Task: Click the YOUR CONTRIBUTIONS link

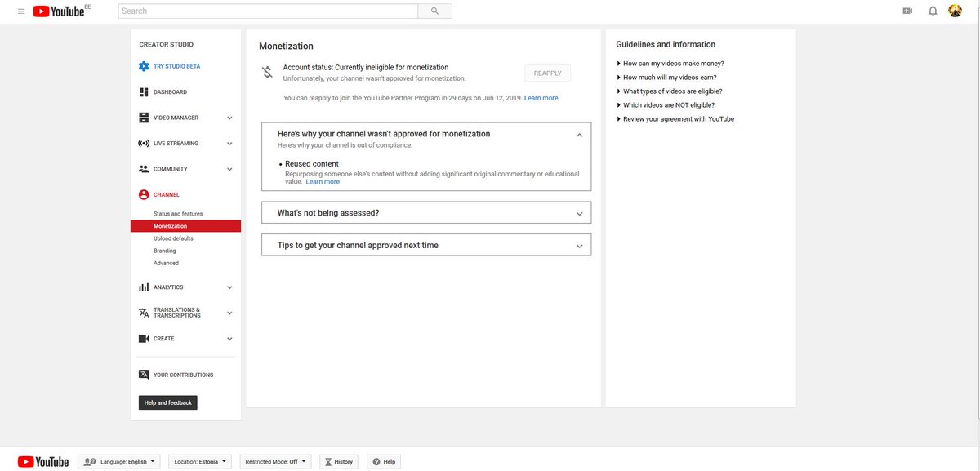Action: pyautogui.click(x=183, y=375)
